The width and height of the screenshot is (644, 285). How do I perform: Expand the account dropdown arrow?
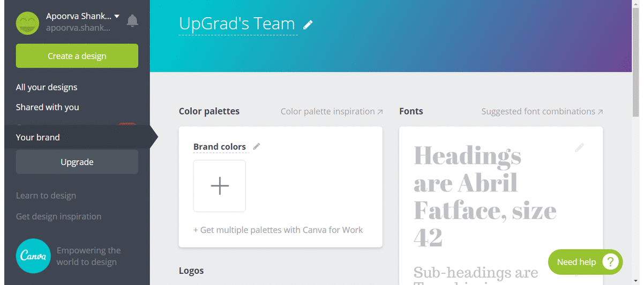[117, 16]
